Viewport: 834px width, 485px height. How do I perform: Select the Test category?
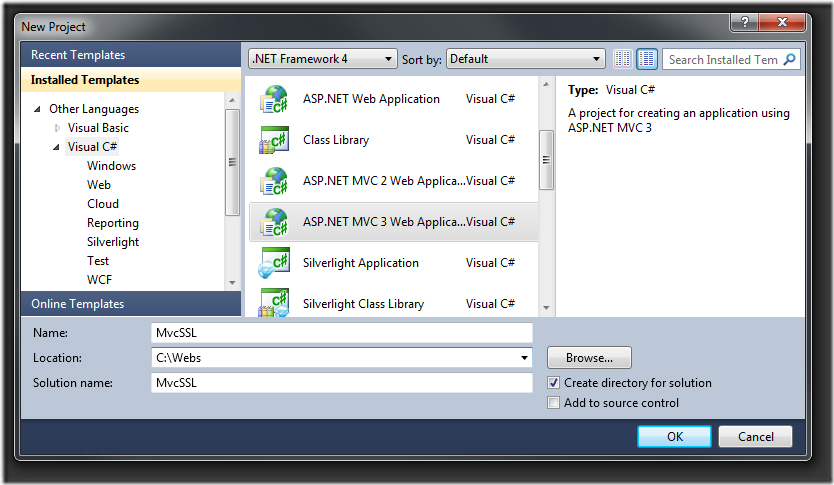(x=98, y=261)
